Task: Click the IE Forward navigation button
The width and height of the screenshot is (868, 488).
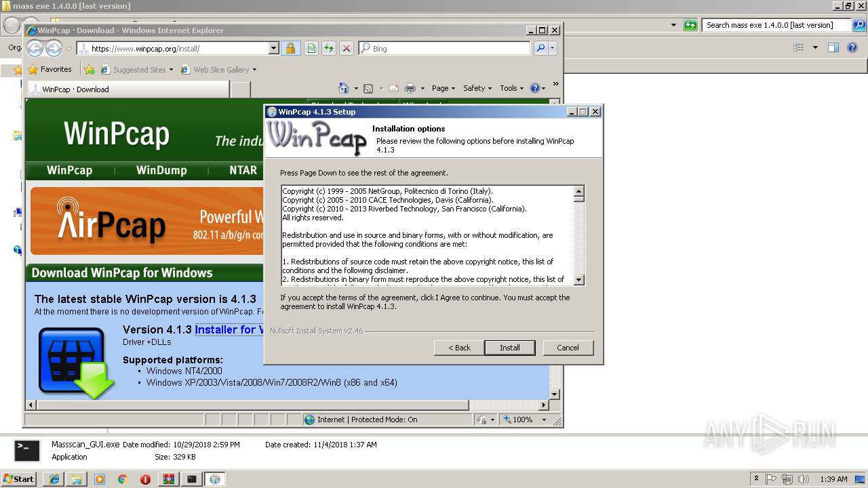Action: coord(54,48)
